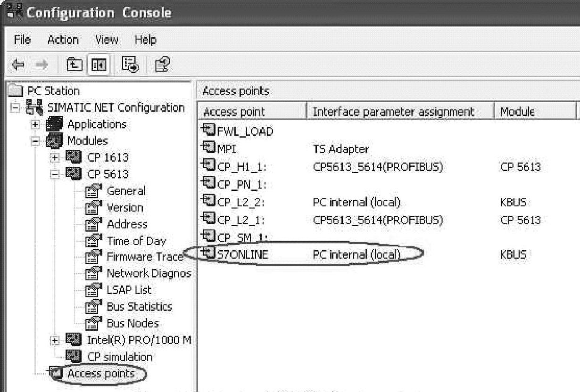580x392 pixels.
Task: Select the Access points tree item
Action: coord(101,374)
